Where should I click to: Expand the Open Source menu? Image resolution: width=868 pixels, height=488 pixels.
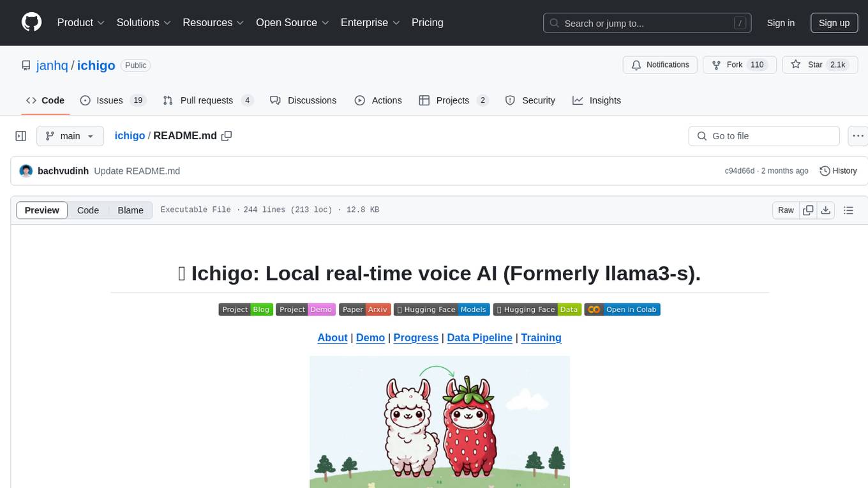(x=292, y=22)
